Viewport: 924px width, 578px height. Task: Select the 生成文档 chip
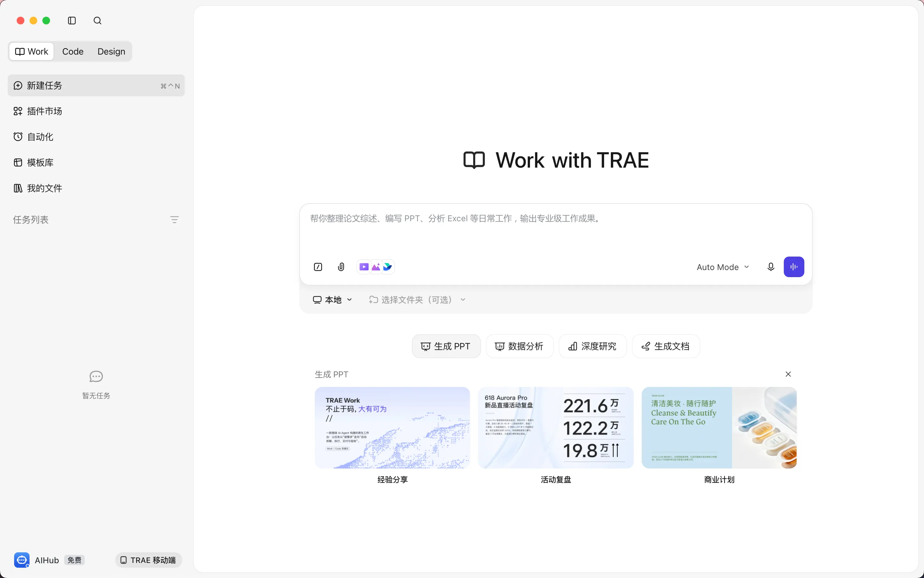(x=666, y=346)
